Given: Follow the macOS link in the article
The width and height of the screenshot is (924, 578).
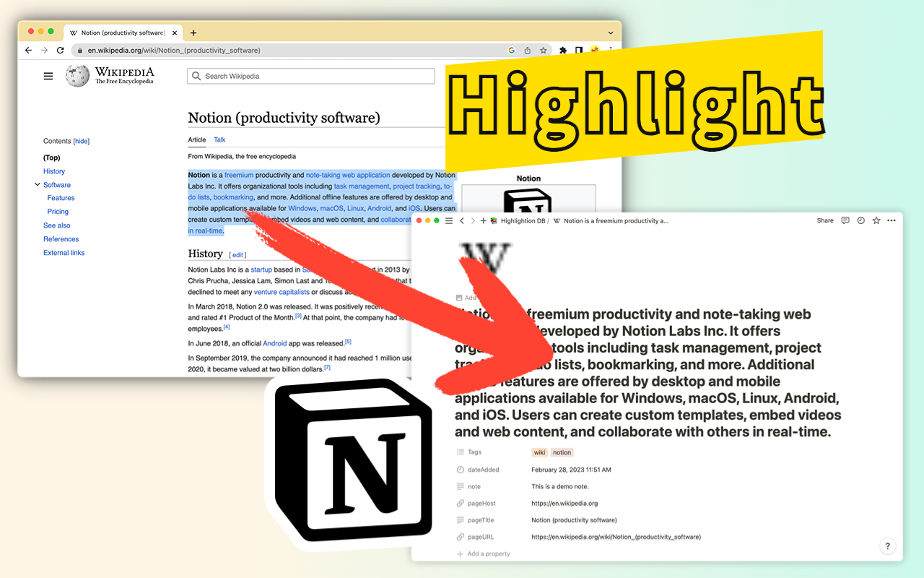Looking at the screenshot, I should coord(331,209).
